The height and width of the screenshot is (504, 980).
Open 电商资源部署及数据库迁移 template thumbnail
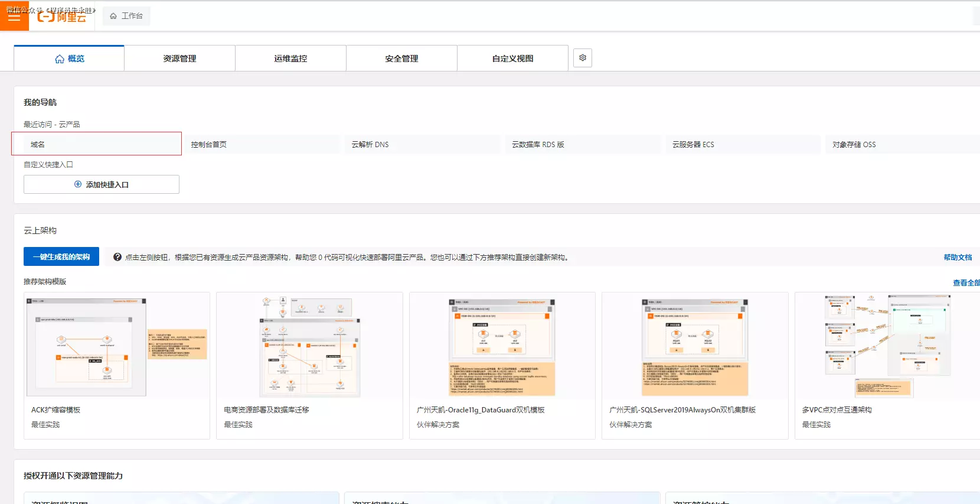point(309,347)
